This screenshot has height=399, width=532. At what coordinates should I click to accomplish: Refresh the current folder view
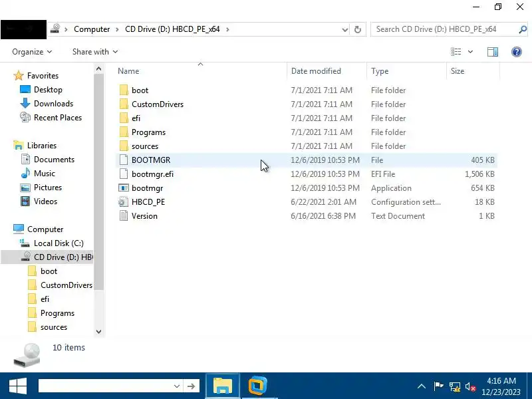(358, 29)
